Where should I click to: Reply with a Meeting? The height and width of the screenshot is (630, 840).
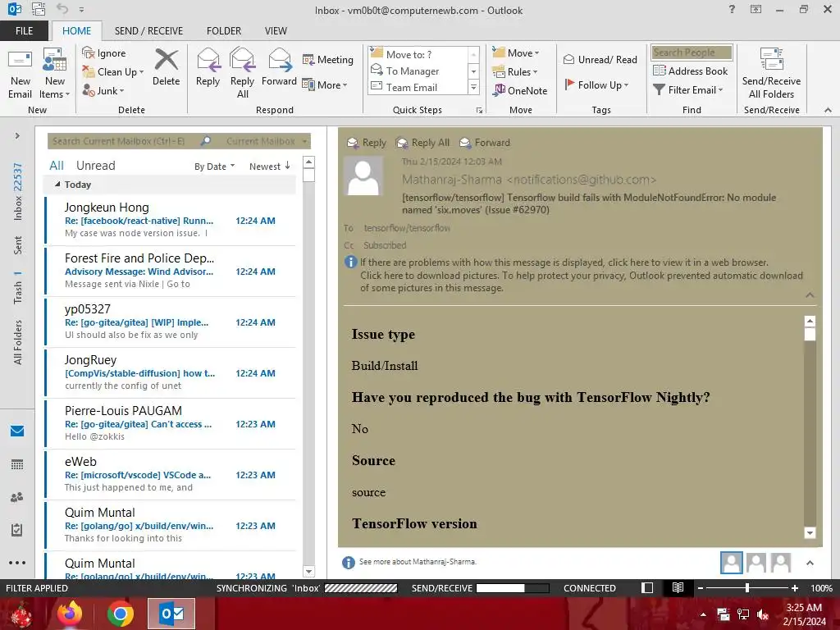coord(328,59)
